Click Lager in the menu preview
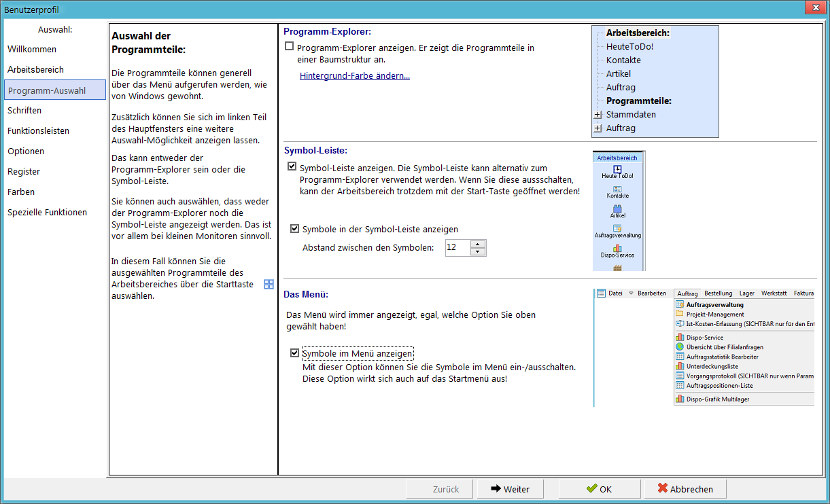Screen dimensions: 830x504 pyautogui.click(x=747, y=293)
